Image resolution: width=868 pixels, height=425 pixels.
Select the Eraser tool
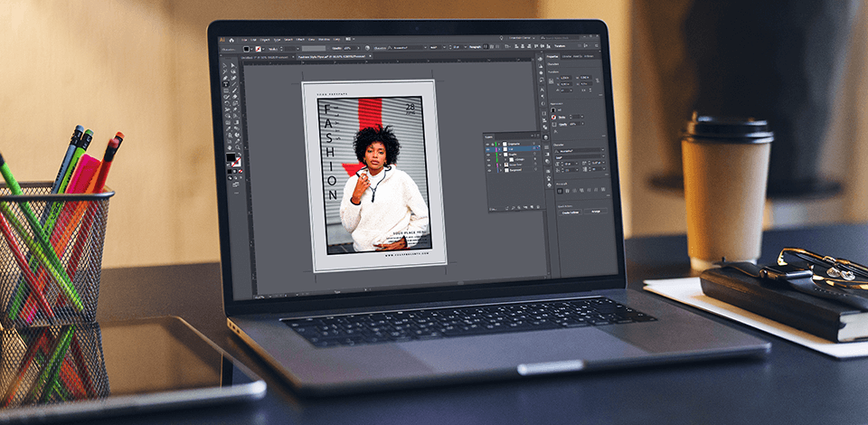coord(233,97)
